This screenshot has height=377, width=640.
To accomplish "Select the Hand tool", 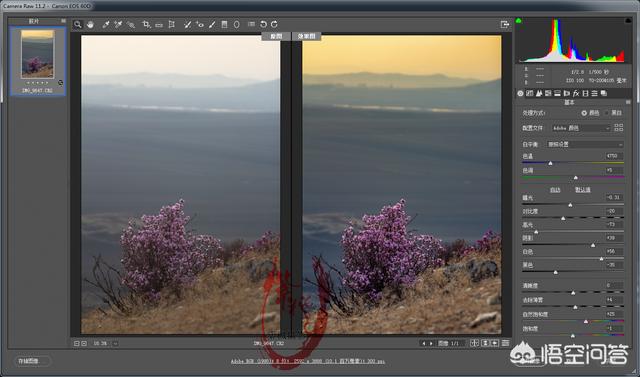I will coord(90,24).
